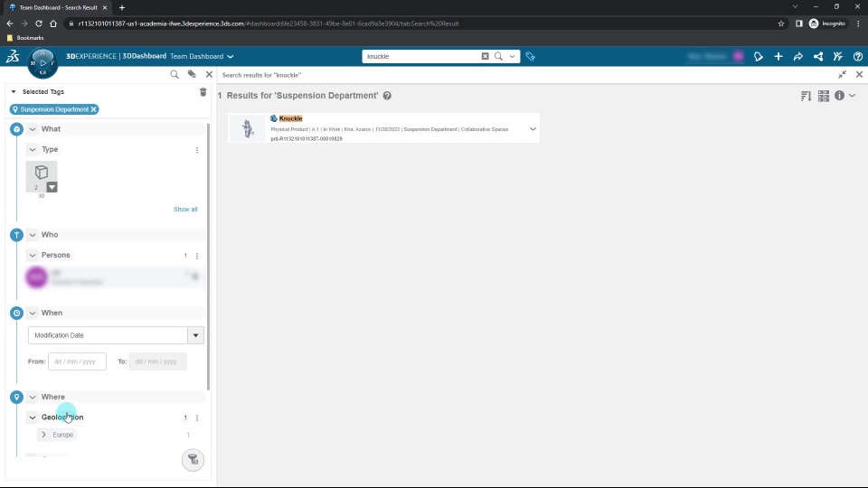Collapse the Selected Tags section
The width and height of the screenshot is (868, 488).
point(14,92)
